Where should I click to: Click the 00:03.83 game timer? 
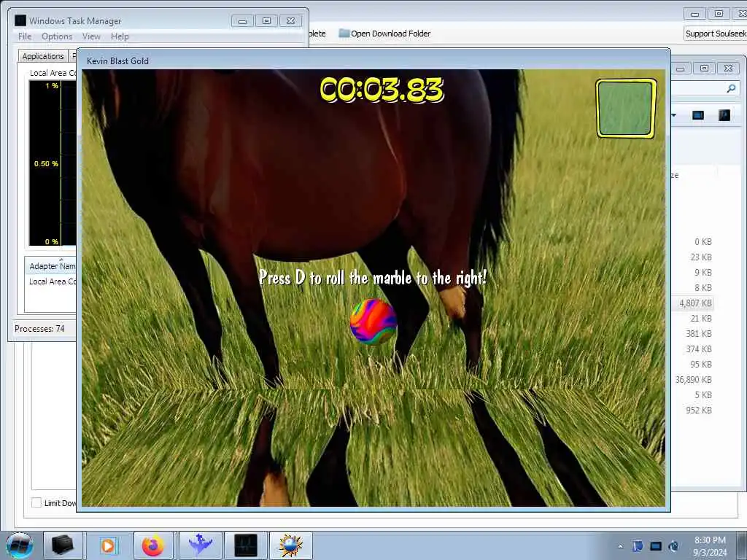coord(382,90)
